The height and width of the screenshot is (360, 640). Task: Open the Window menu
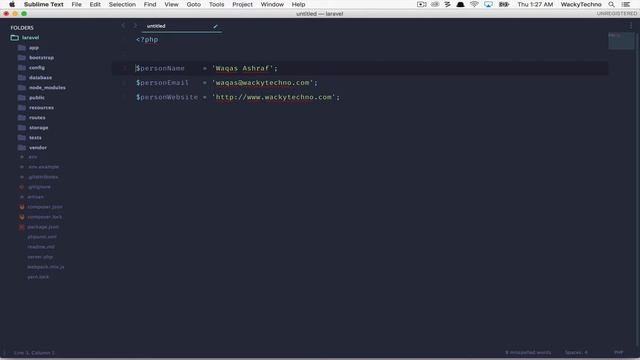coord(272,4)
